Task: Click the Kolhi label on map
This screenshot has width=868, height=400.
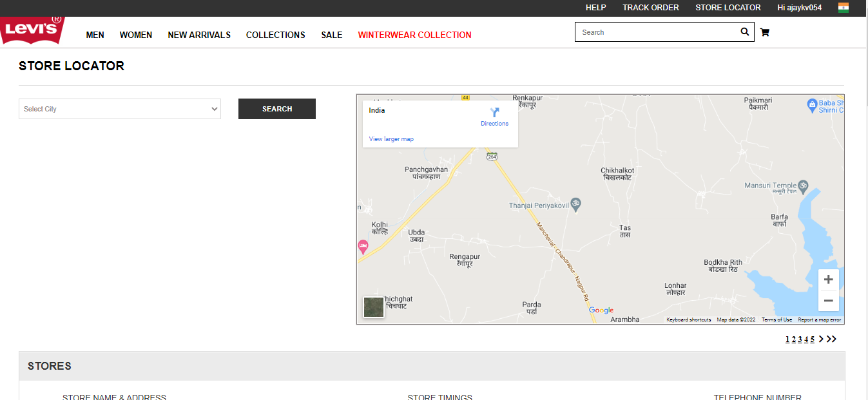Action: pyautogui.click(x=380, y=228)
